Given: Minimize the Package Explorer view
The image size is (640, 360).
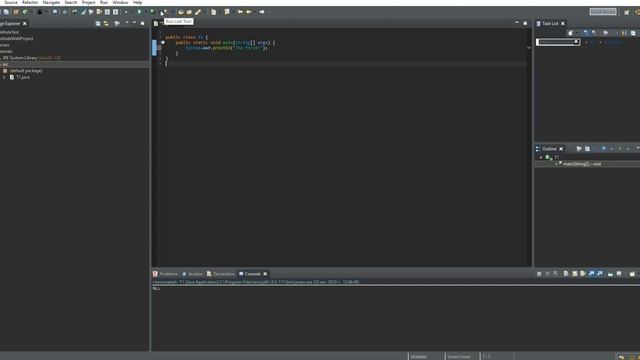Looking at the screenshot, I should coord(134,23).
